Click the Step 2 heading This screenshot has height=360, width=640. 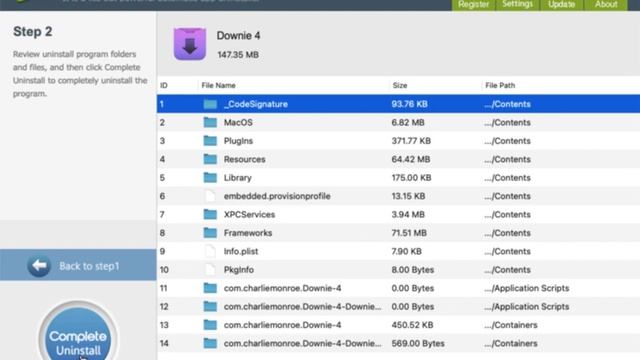(33, 31)
